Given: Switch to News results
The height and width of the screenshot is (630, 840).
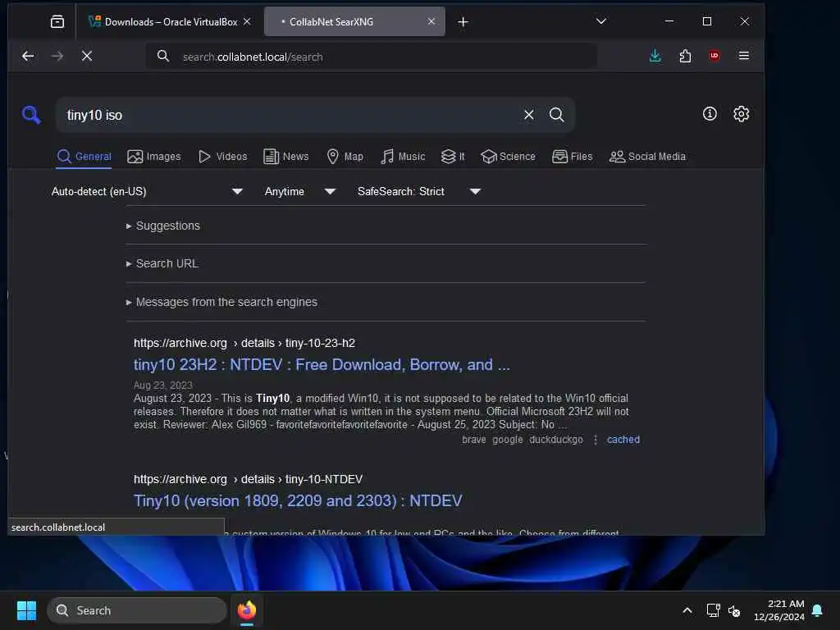Looking at the screenshot, I should coord(286,157).
